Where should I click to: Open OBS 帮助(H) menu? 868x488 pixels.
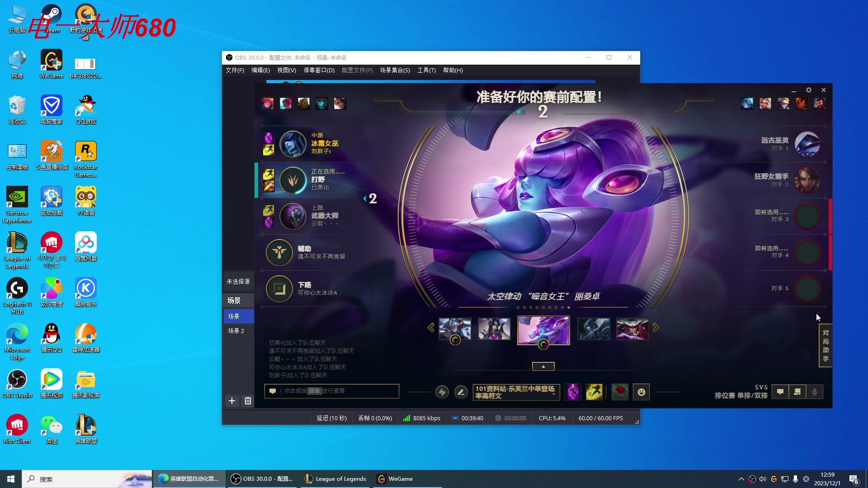453,70
